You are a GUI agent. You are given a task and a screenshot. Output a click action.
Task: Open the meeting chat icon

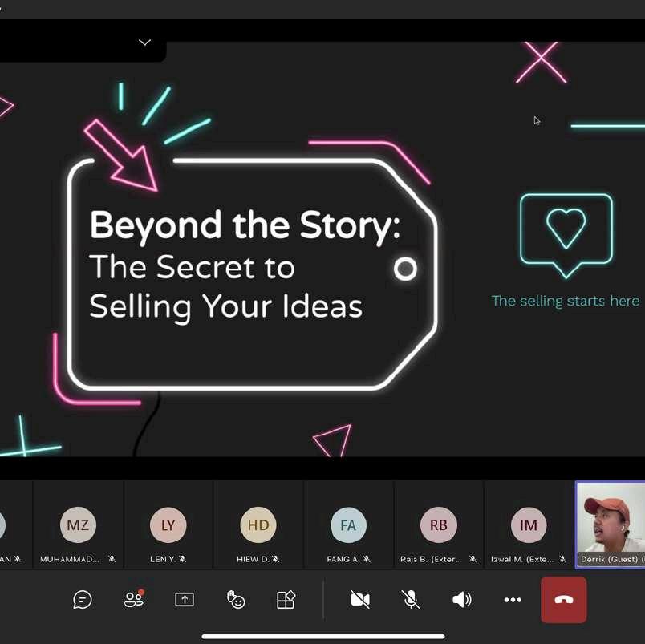click(x=83, y=600)
